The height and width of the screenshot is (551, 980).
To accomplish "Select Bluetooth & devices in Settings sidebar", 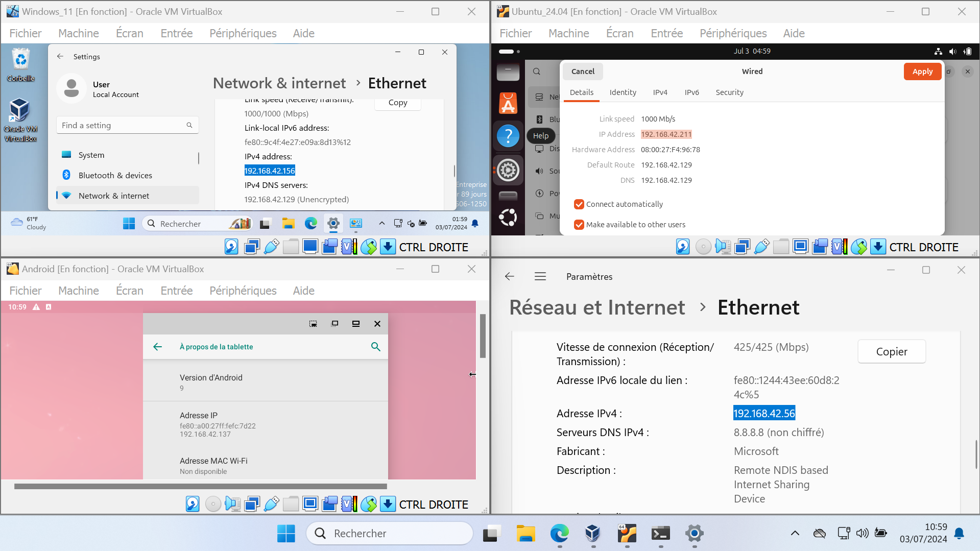I will pos(127,175).
